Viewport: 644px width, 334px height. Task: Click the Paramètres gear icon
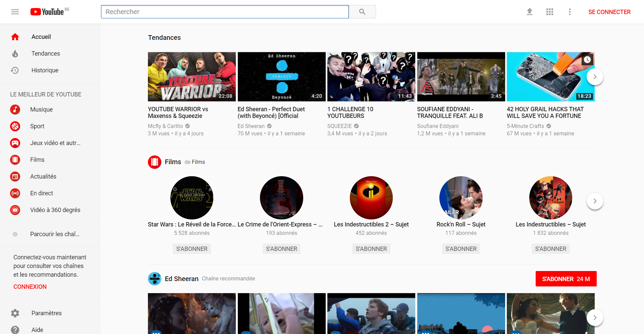[x=15, y=313]
